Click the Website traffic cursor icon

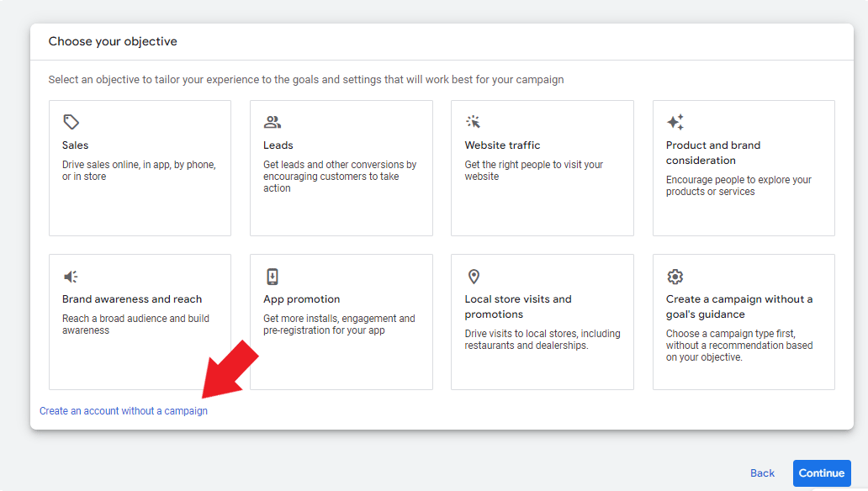[x=474, y=122]
